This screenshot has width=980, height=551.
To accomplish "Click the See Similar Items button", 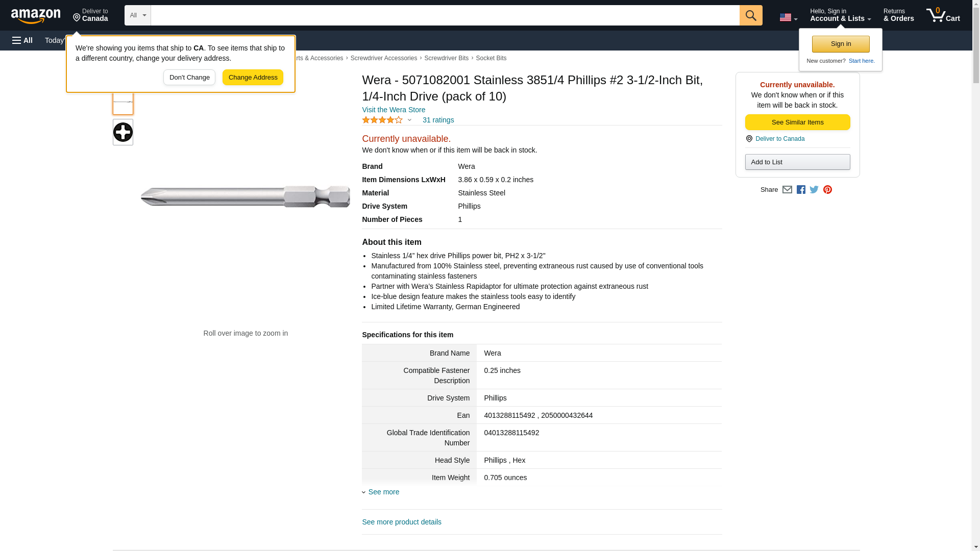I will (797, 122).
